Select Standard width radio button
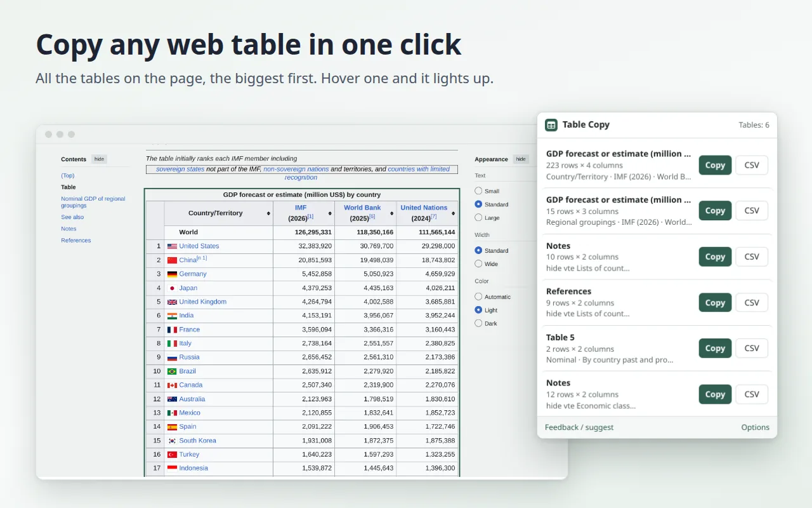This screenshot has height=508, width=812. 478,250
